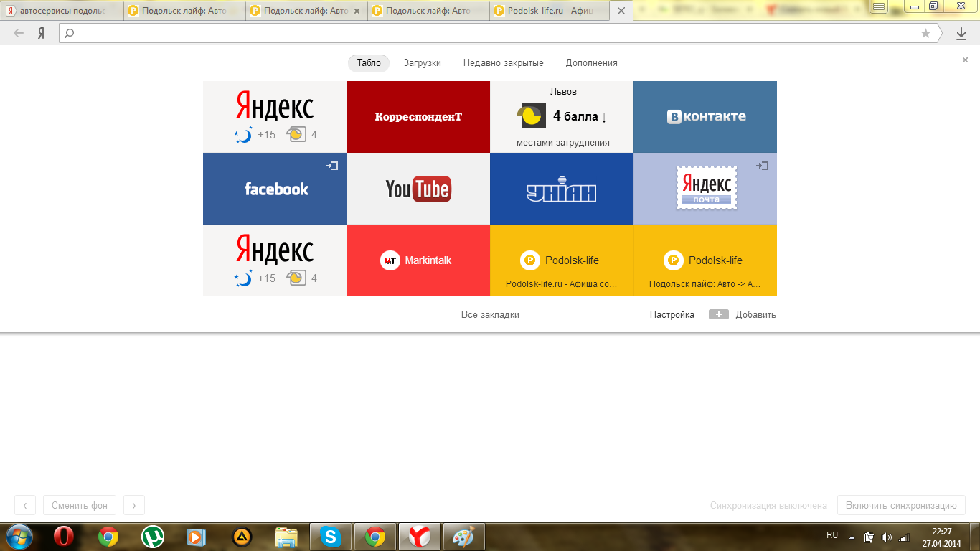Switch to Skype in the taskbar
Viewport: 980px width, 551px height.
click(331, 537)
